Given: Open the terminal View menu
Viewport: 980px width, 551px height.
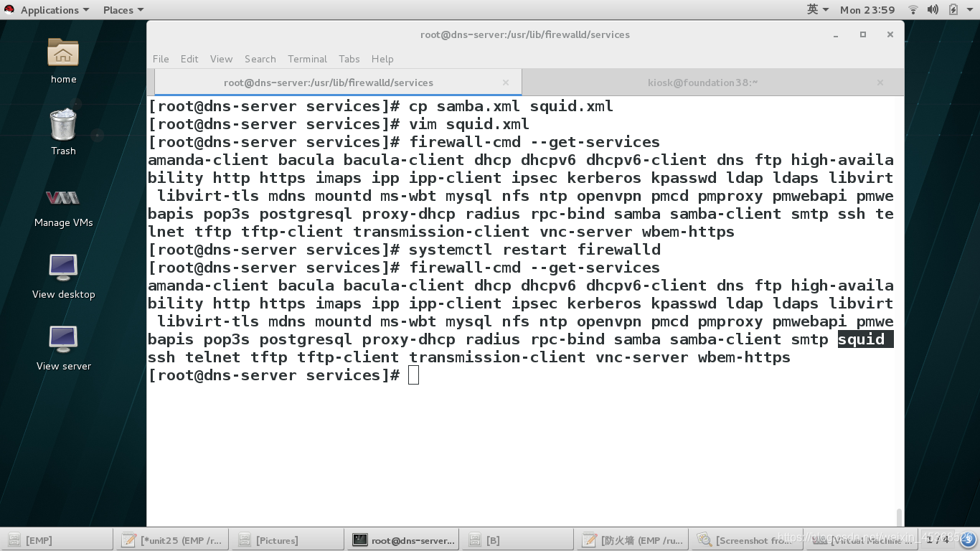Looking at the screenshot, I should (x=221, y=59).
